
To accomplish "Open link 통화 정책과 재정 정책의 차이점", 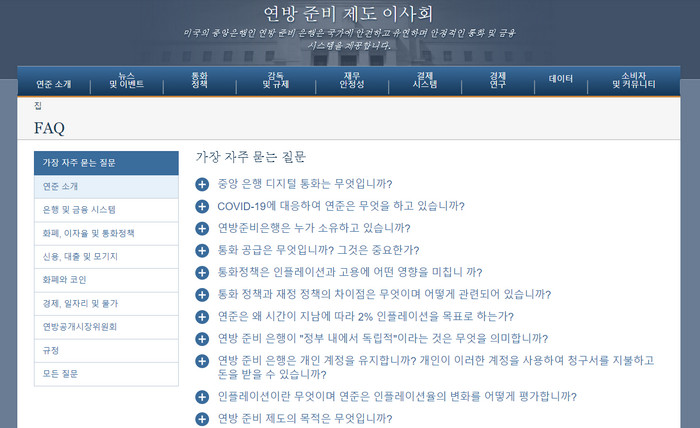I will [384, 295].
